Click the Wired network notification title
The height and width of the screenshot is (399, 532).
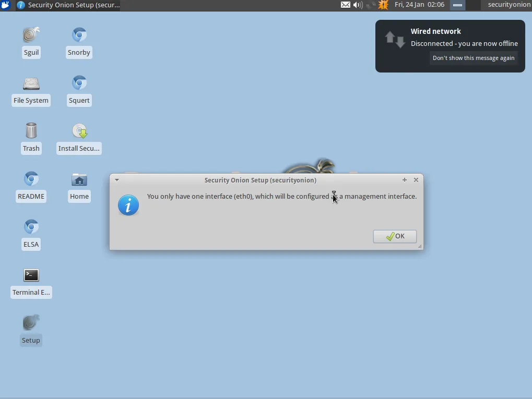click(435, 31)
